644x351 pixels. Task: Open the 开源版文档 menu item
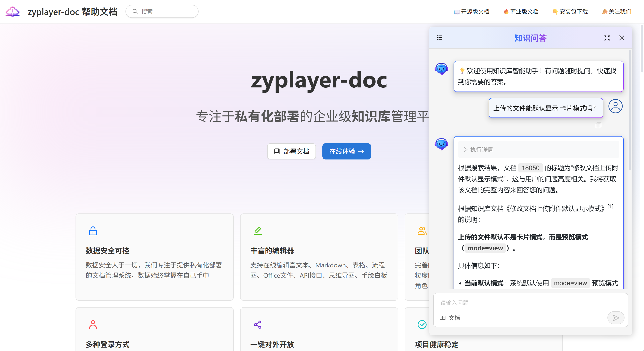(472, 12)
